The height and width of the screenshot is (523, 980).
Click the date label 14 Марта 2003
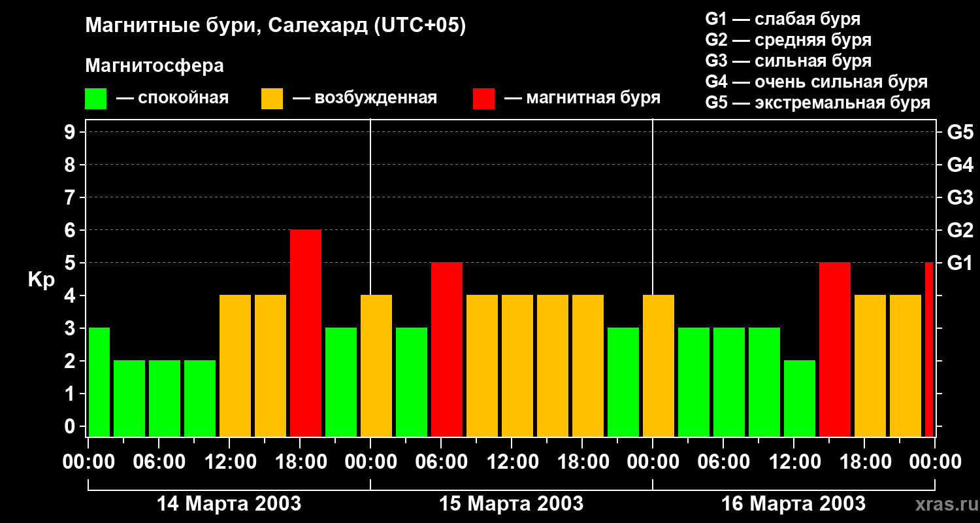pos(229,504)
